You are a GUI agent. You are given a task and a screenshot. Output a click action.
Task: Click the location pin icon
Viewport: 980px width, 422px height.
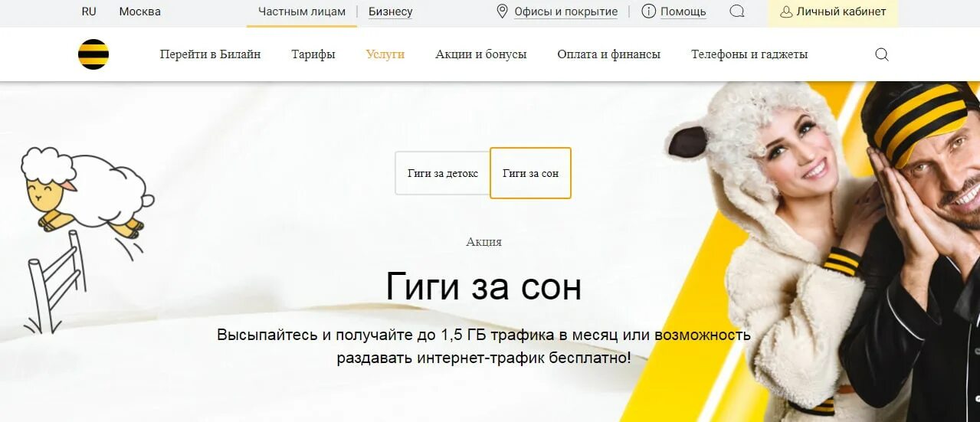503,11
